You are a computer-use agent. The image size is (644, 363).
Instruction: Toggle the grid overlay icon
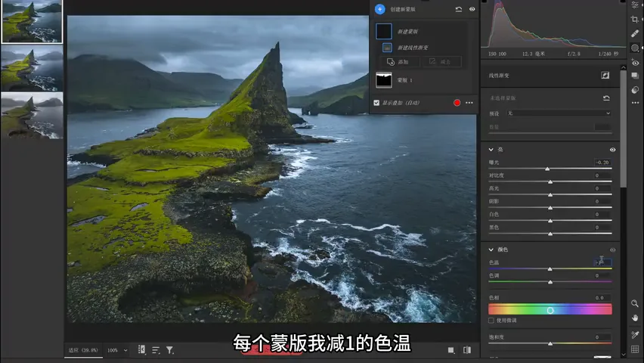tap(635, 349)
